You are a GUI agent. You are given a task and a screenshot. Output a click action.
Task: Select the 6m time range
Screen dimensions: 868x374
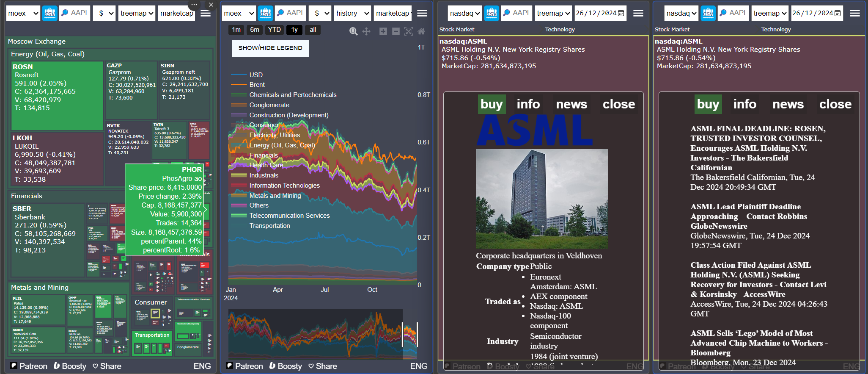click(255, 30)
